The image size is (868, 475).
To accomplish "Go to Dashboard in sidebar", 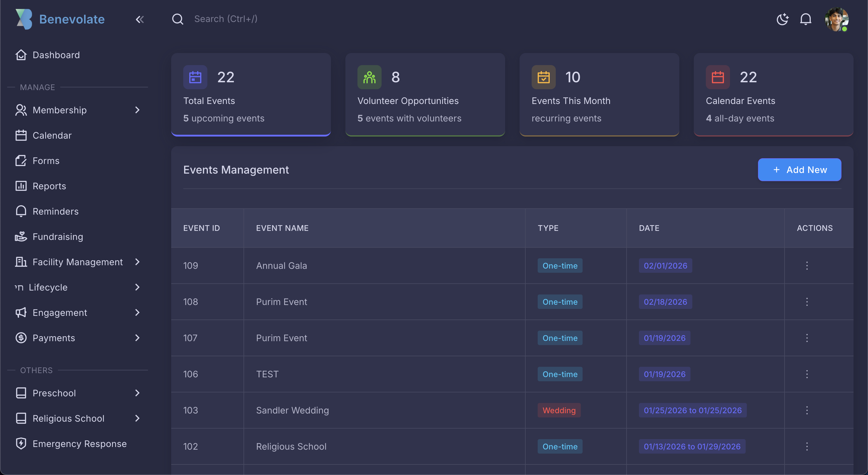I will [x=56, y=55].
